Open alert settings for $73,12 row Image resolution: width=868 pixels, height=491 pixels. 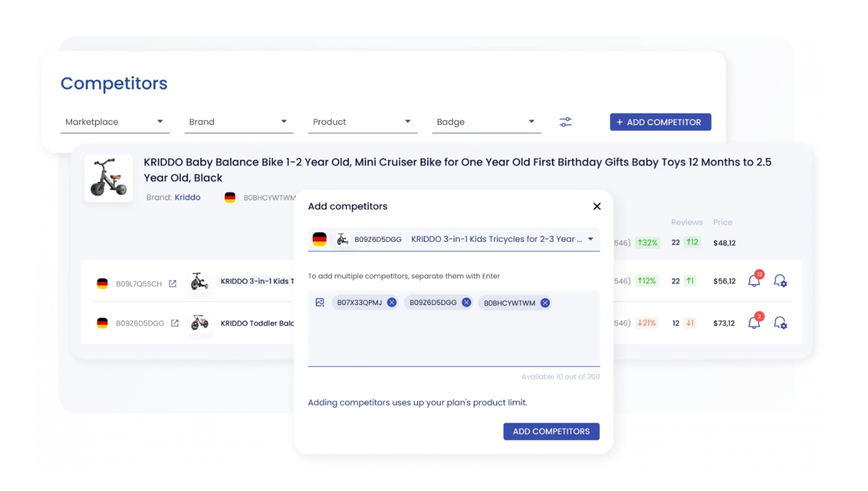pos(780,323)
